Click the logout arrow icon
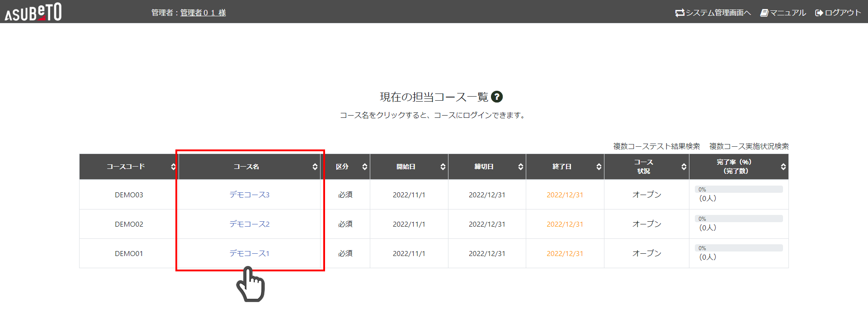This screenshot has width=868, height=312. [x=819, y=13]
